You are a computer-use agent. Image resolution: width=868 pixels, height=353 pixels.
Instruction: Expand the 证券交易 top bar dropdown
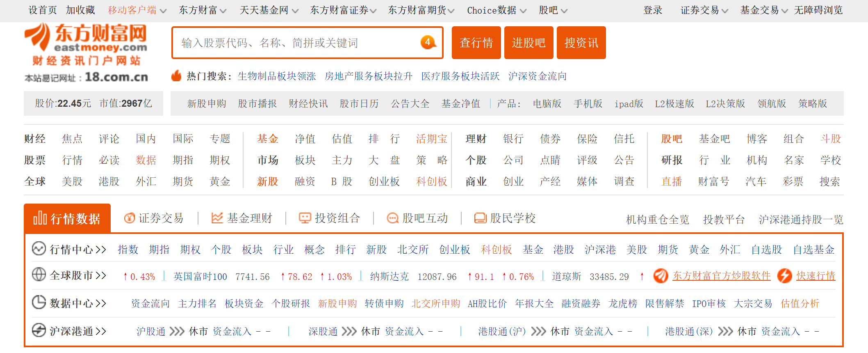[x=725, y=11]
